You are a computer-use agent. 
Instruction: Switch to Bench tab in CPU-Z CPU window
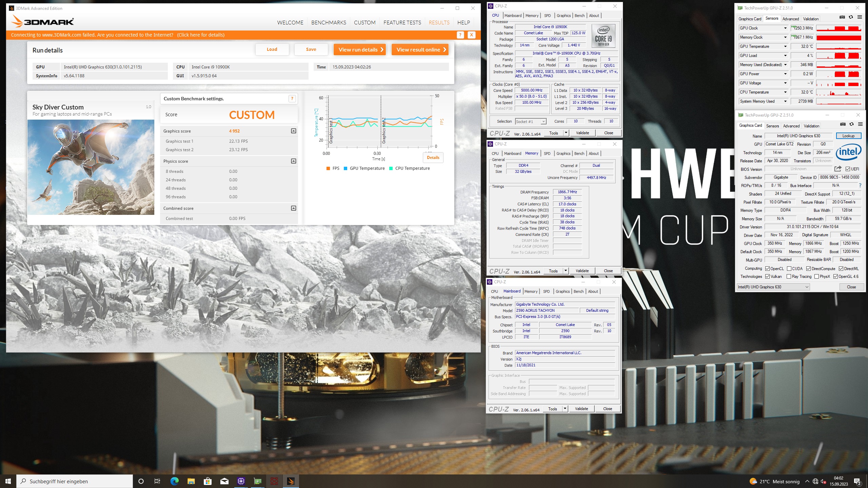[579, 16]
